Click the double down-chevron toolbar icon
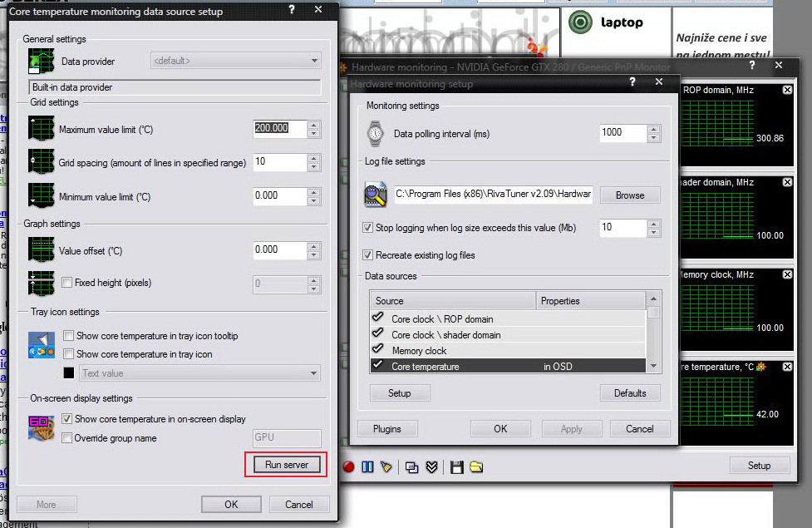This screenshot has height=528, width=812. coord(432,467)
